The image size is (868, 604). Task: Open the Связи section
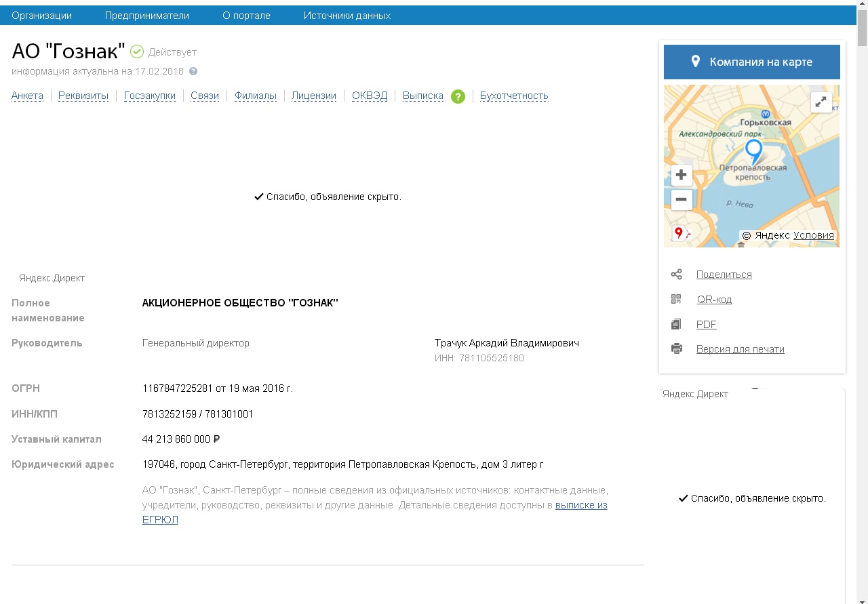click(205, 96)
